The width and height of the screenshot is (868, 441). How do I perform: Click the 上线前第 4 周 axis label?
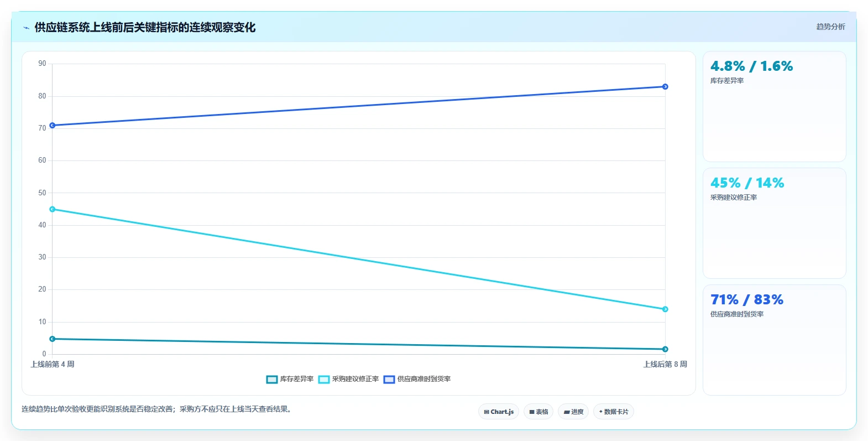tap(53, 364)
